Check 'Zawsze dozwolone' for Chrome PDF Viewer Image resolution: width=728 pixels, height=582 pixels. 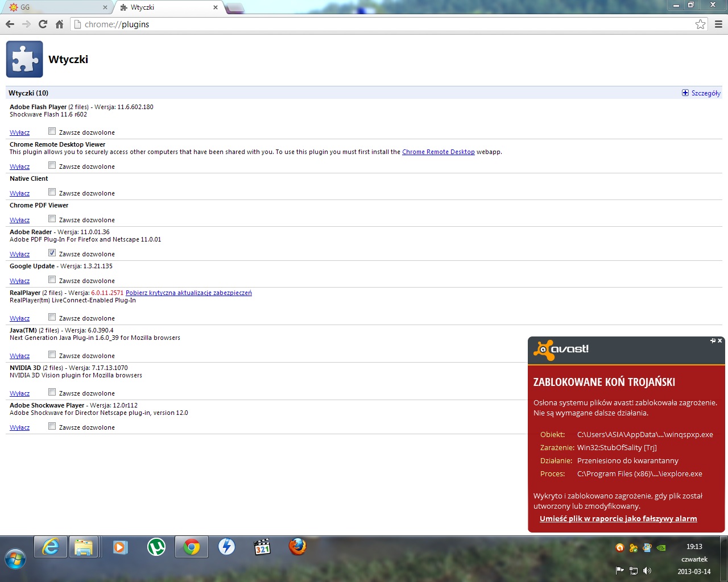(x=52, y=219)
